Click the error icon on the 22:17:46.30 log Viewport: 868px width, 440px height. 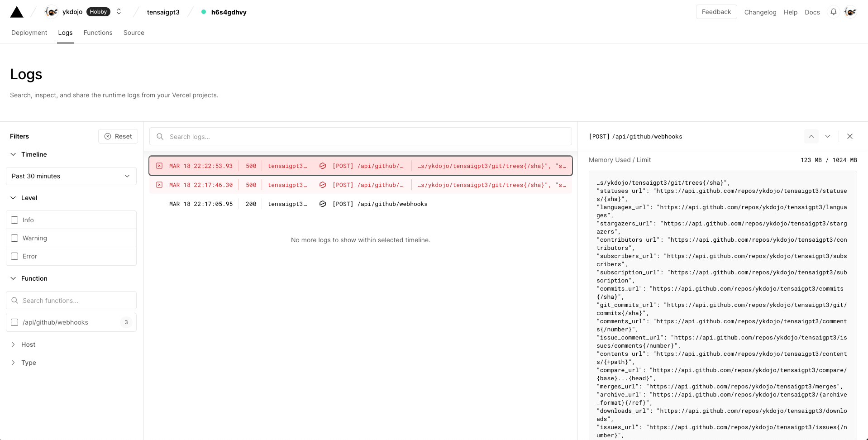tap(159, 185)
